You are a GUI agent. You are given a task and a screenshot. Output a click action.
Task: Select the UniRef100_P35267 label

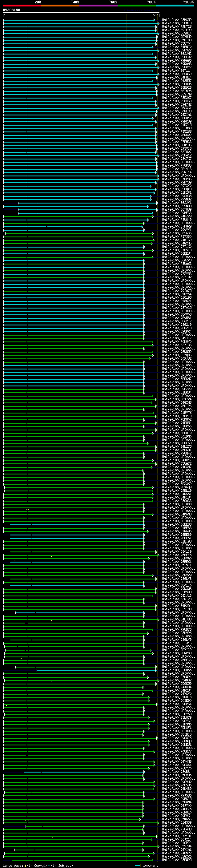(x=177, y=98)
